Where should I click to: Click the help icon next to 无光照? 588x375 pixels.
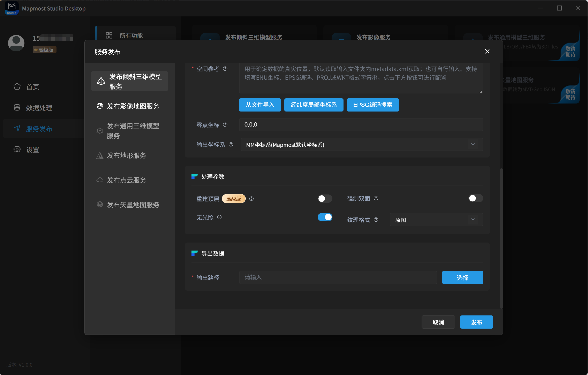point(219,217)
